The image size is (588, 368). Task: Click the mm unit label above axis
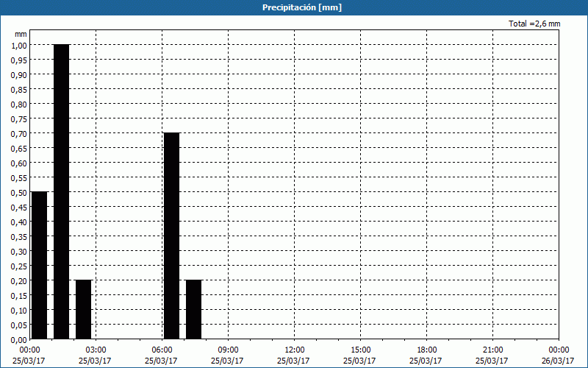[x=21, y=34]
